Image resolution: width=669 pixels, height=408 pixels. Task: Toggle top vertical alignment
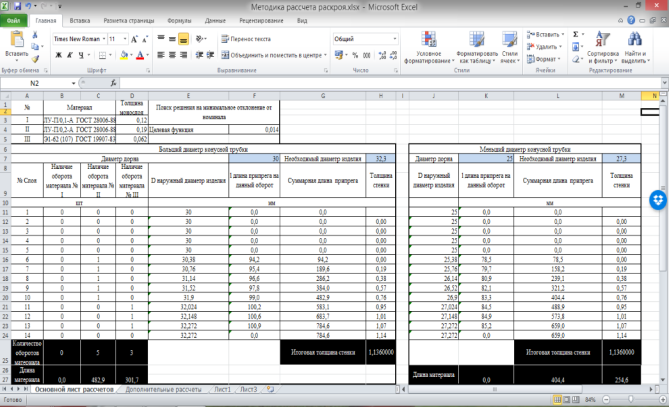pos(161,39)
